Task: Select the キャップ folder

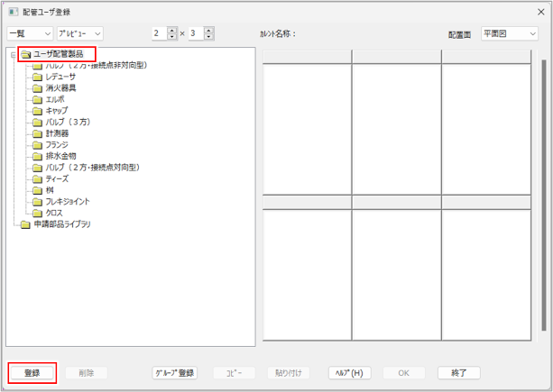Action: [57, 111]
